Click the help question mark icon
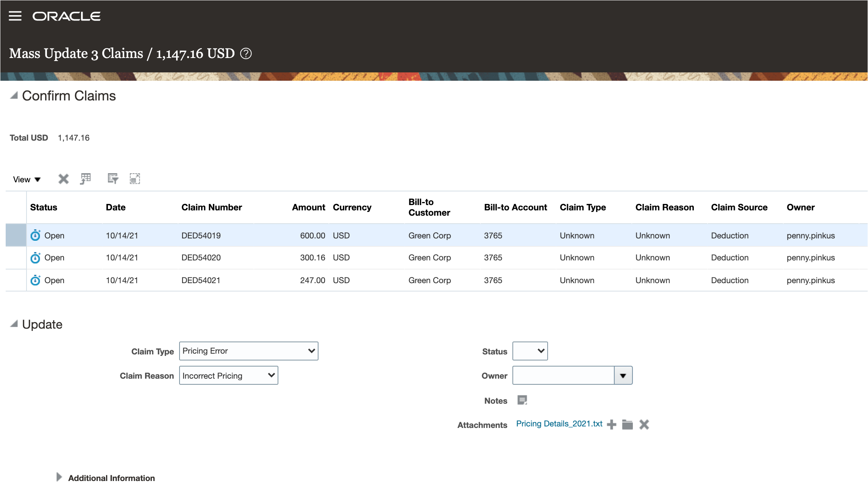The height and width of the screenshot is (492, 868). (246, 54)
